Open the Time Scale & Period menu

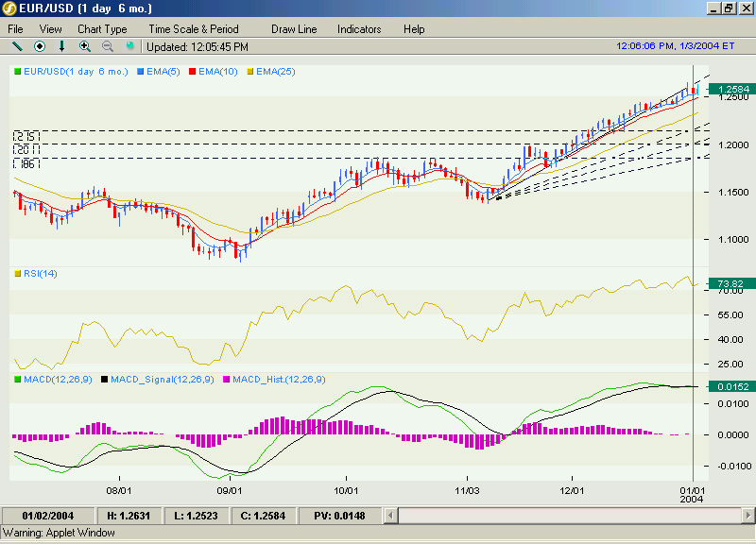pos(194,29)
